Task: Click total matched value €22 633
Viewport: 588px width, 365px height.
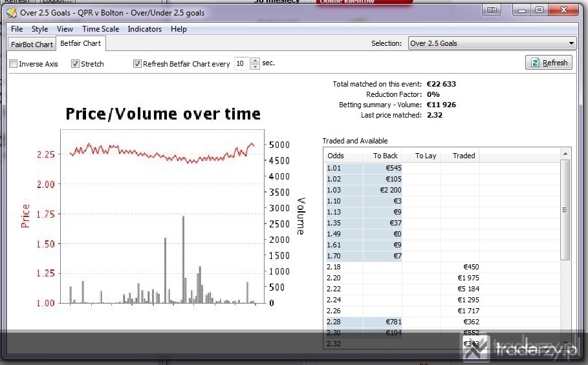Action: 441,84
